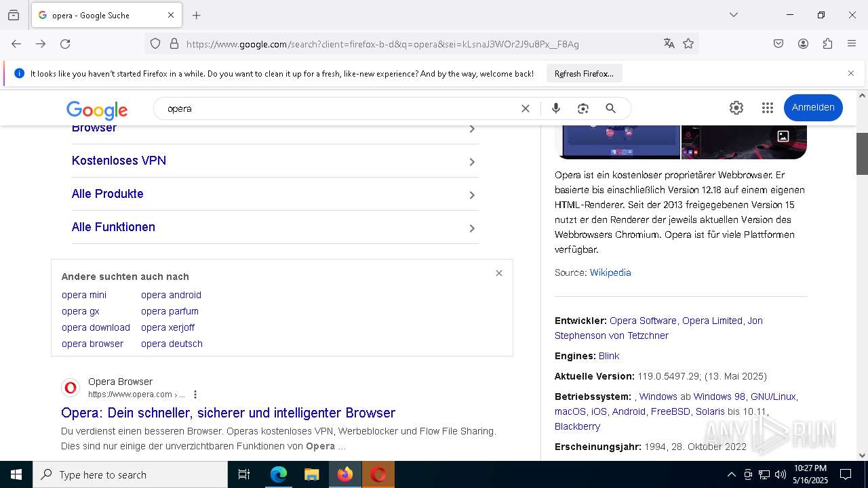Screen dimensions: 868x488
Task: Open Opera Software developer link
Action: coord(643,321)
